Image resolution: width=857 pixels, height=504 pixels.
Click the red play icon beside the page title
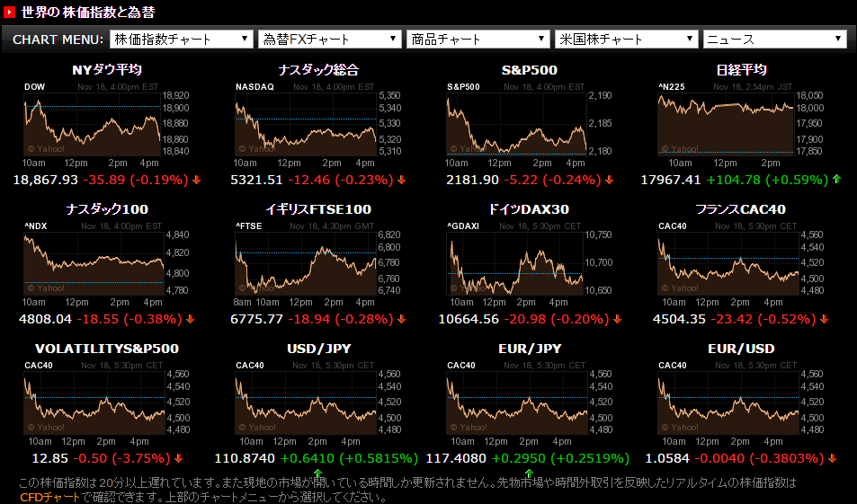(x=10, y=13)
